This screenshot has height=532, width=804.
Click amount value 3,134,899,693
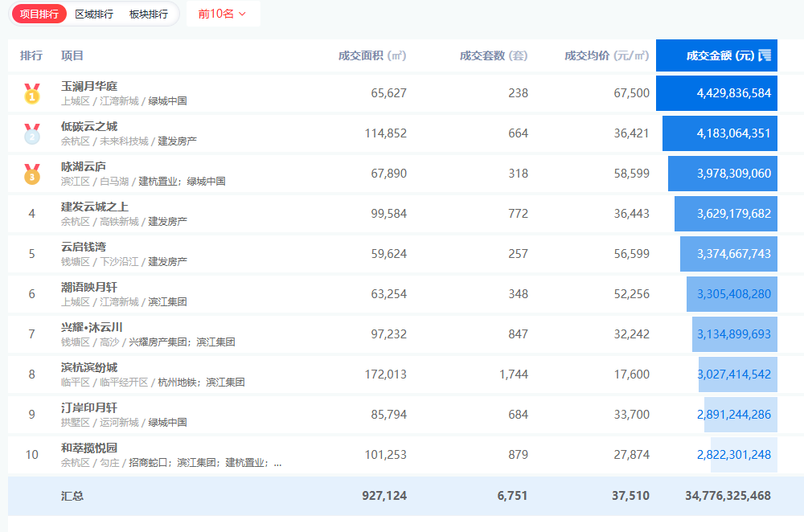click(x=734, y=334)
